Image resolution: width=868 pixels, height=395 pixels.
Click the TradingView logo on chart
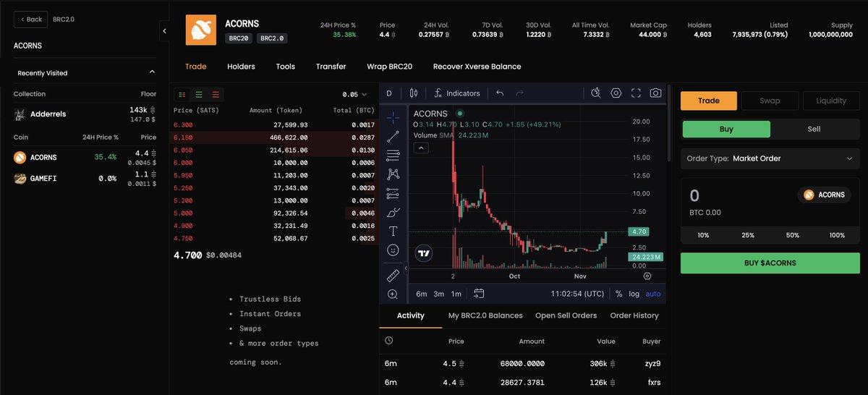424,253
